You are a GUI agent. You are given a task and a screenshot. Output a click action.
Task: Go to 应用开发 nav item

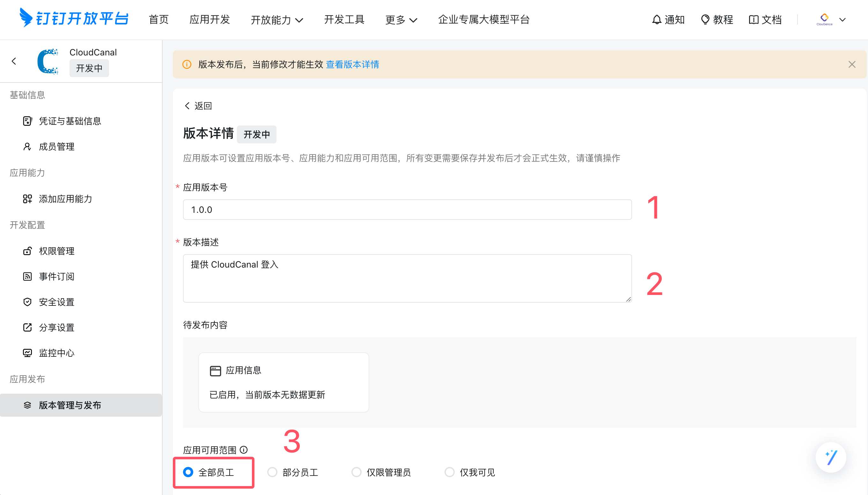(210, 20)
